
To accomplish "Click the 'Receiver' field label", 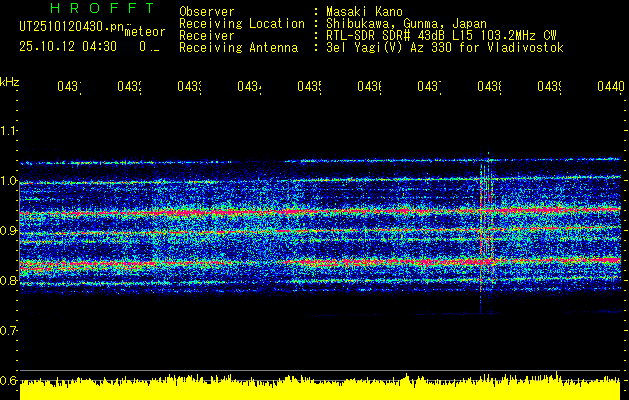I will coord(207,36).
